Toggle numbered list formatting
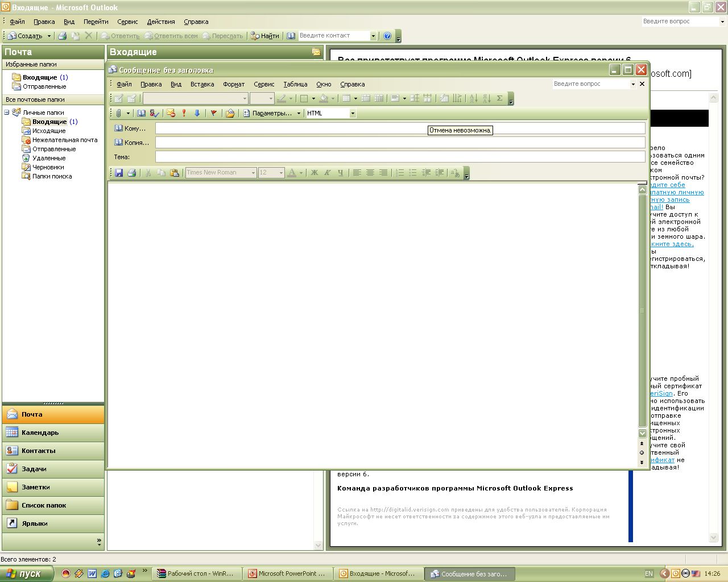This screenshot has width=728, height=582. (x=399, y=173)
